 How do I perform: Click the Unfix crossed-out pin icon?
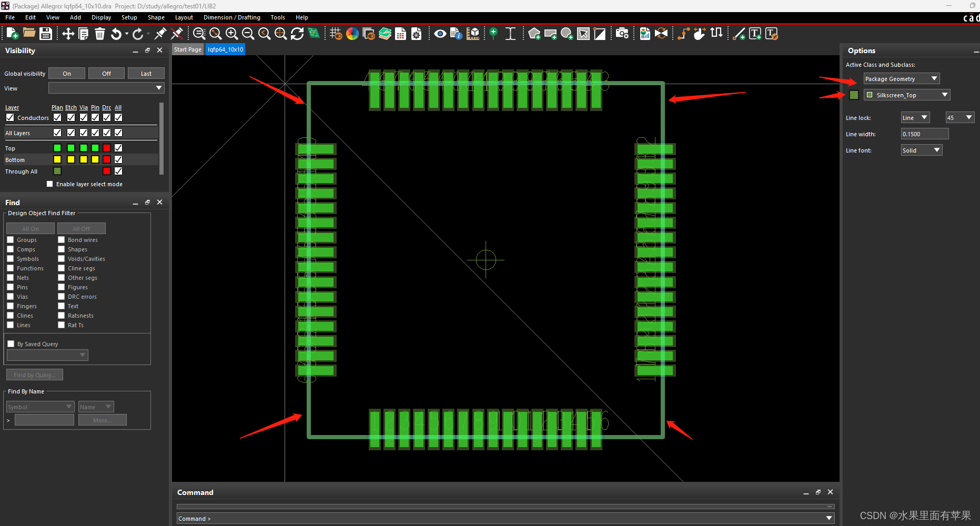click(x=177, y=34)
